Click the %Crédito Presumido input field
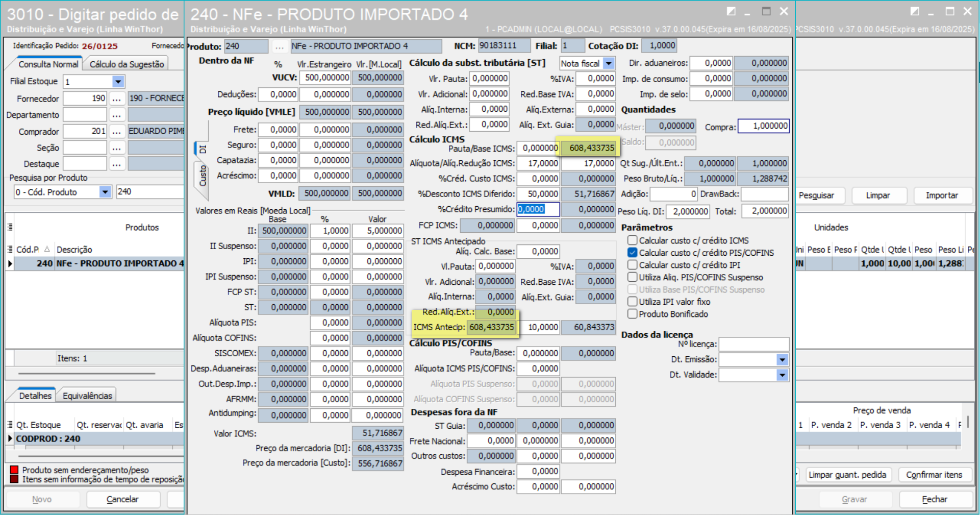 [x=538, y=209]
